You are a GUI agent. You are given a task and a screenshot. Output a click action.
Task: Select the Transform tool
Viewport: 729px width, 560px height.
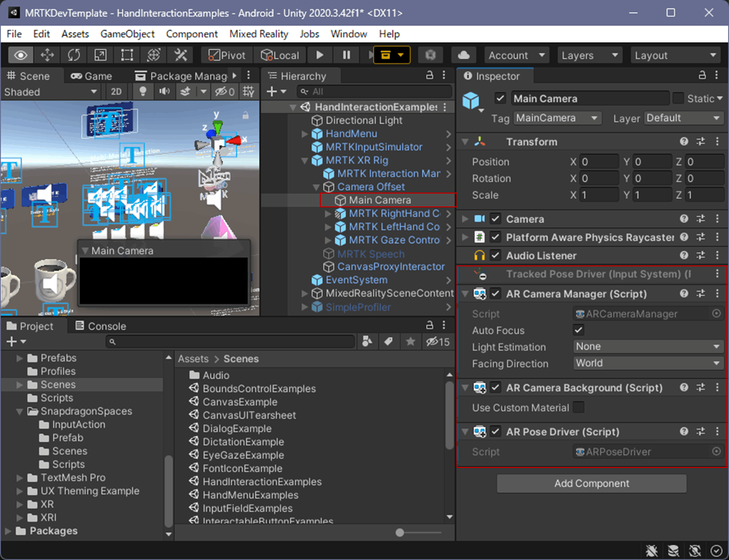[x=154, y=55]
